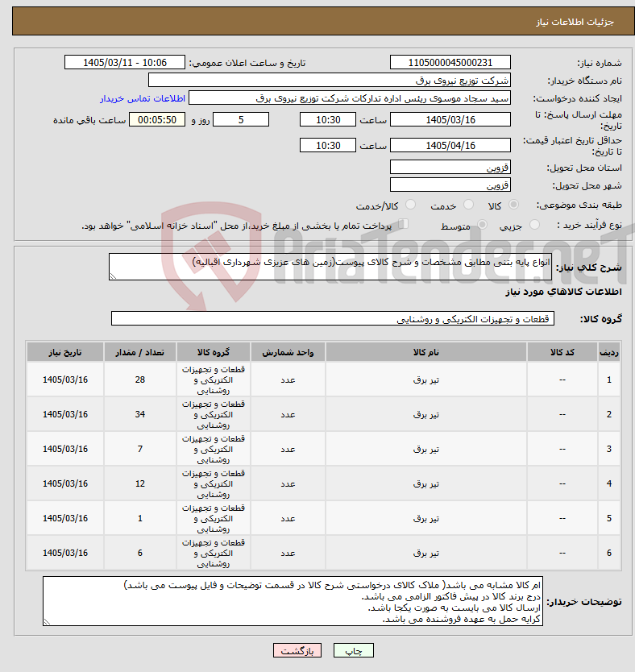Click the توضیحات خریدار notes textarea

(x=293, y=601)
